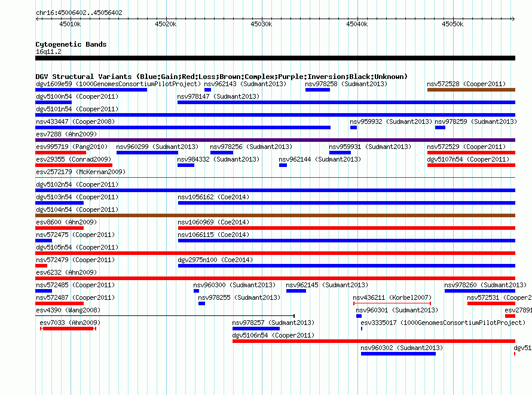Select nsv433447 (Cooper2008) variant label

75,121
